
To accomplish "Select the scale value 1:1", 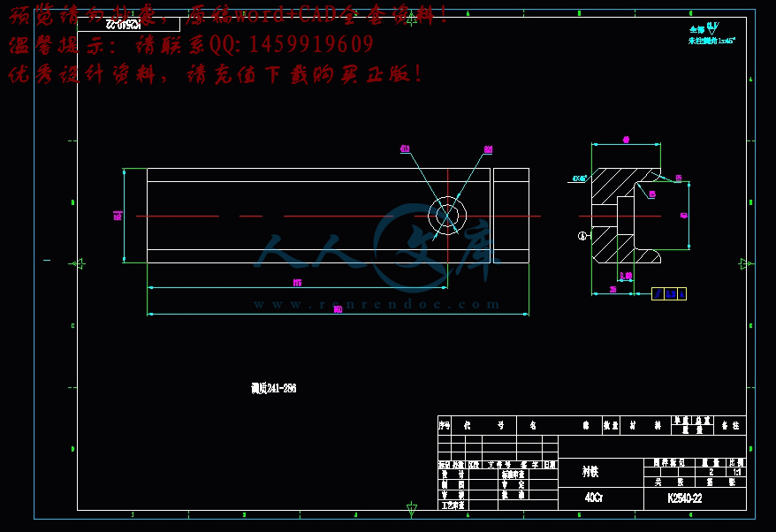I will (737, 472).
